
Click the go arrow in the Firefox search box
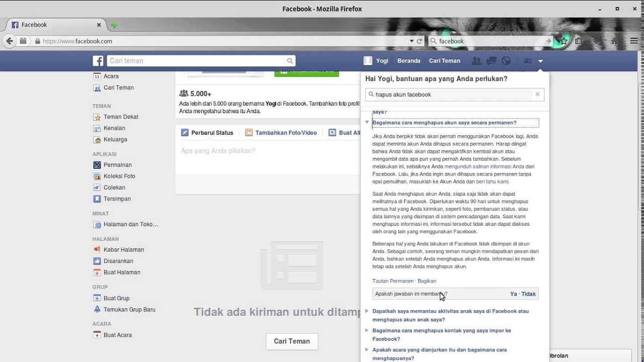pyautogui.click(x=548, y=41)
